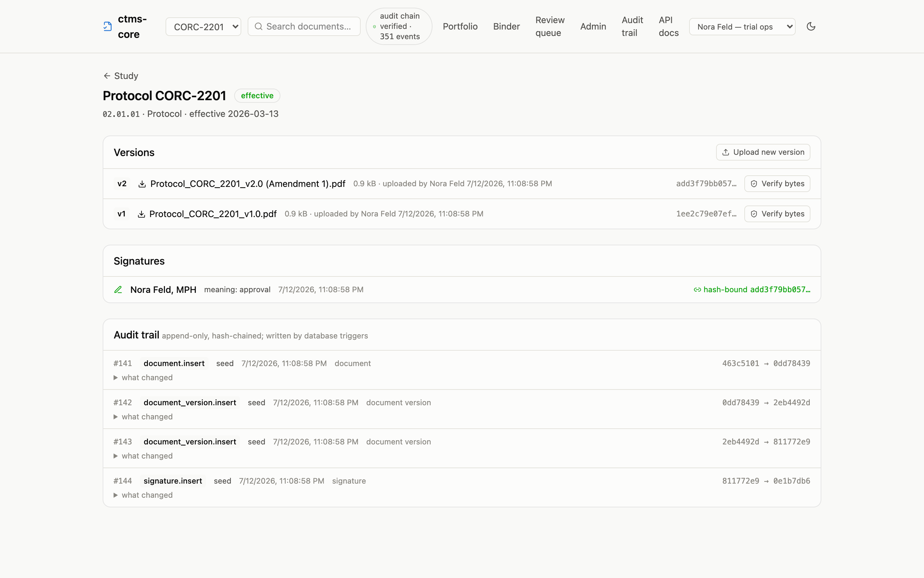Click event number #141
This screenshot has width=924, height=578.
pyautogui.click(x=123, y=363)
